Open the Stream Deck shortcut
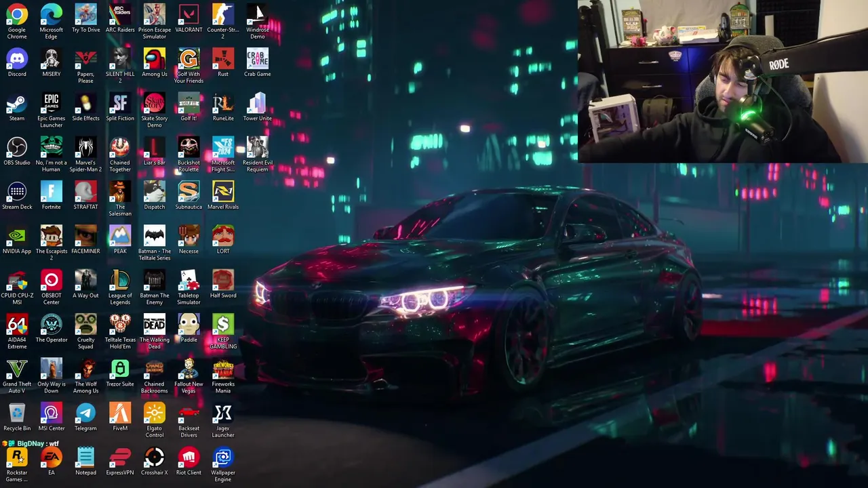Viewport: 868px width, 488px height. (x=17, y=196)
